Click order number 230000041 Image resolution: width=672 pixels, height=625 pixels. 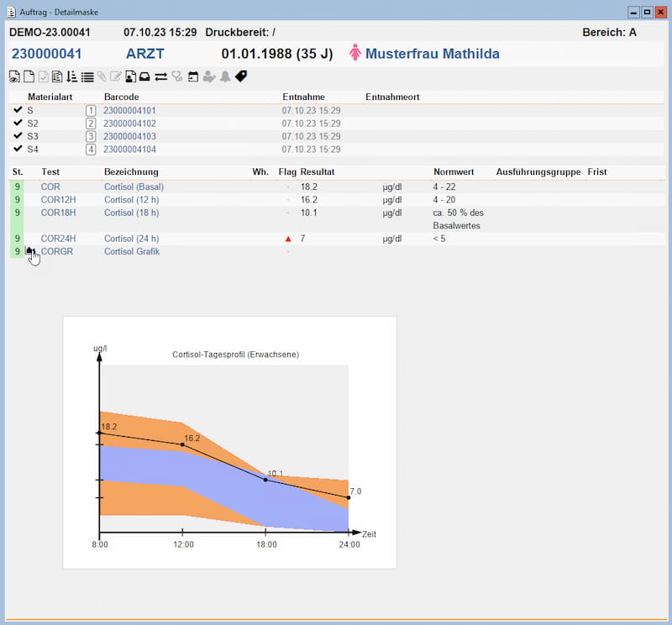pyautogui.click(x=47, y=54)
